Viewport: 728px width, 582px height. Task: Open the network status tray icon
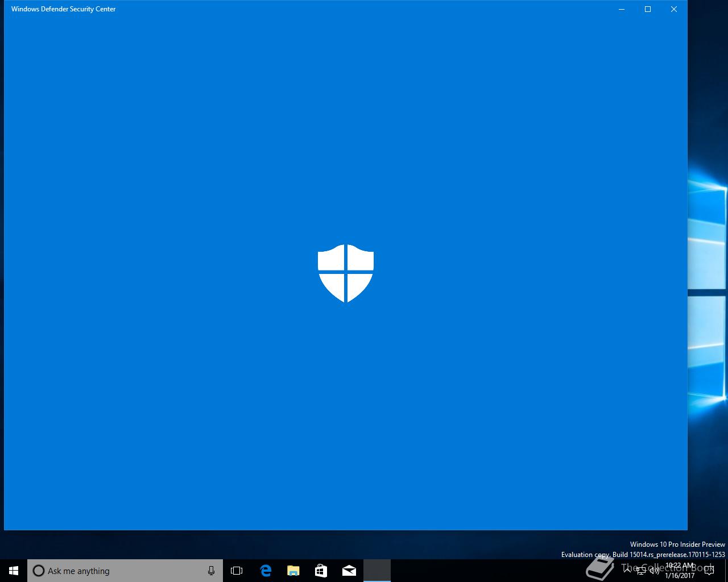tap(641, 571)
